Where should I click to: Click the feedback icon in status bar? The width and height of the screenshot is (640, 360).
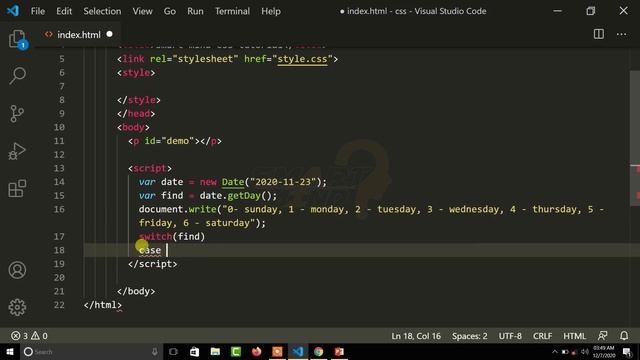(602, 336)
